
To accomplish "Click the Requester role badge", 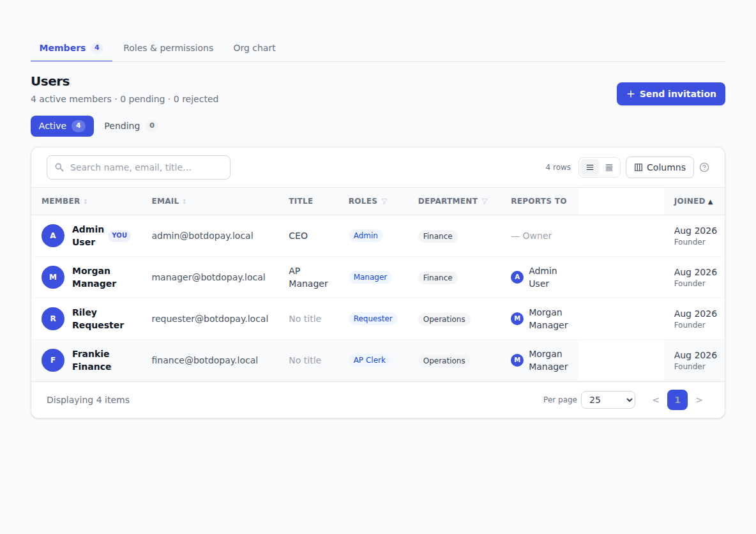I will pos(373,318).
